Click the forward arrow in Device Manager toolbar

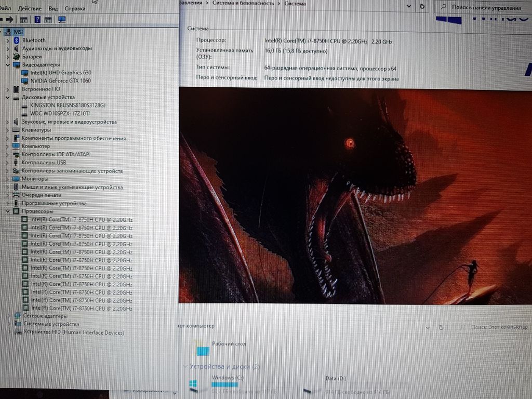10,20
